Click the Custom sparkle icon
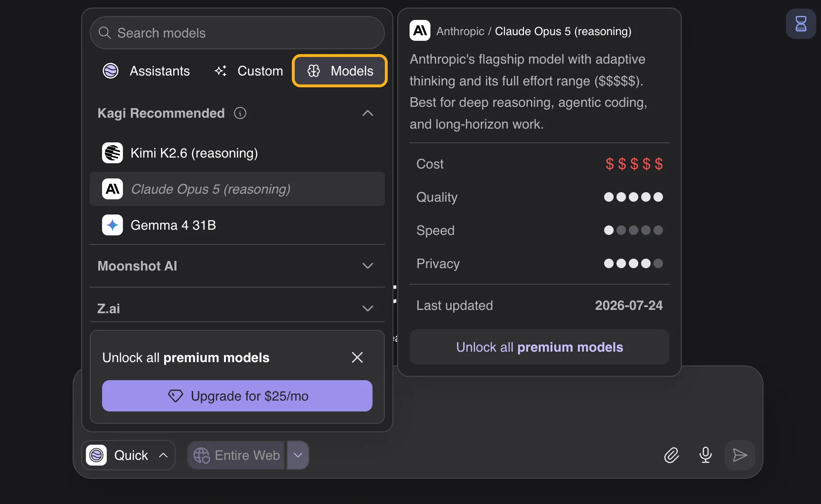The width and height of the screenshot is (821, 504). pyautogui.click(x=221, y=71)
